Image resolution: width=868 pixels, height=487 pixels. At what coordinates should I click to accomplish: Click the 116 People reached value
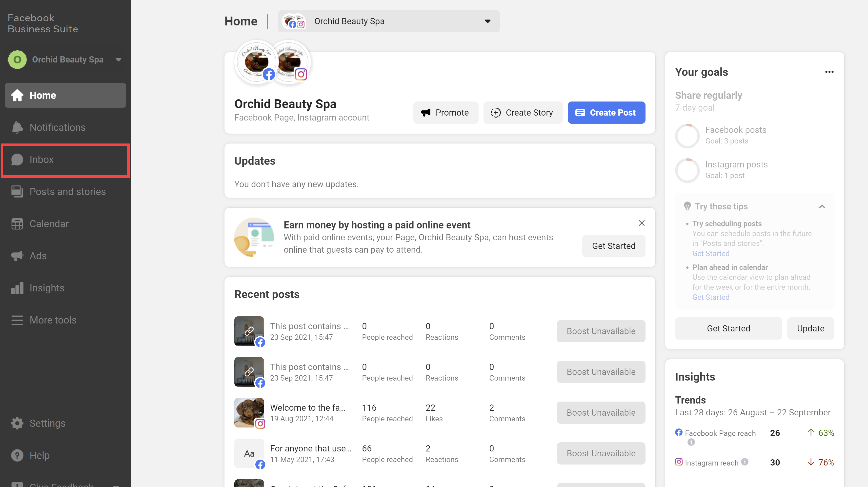click(x=369, y=407)
